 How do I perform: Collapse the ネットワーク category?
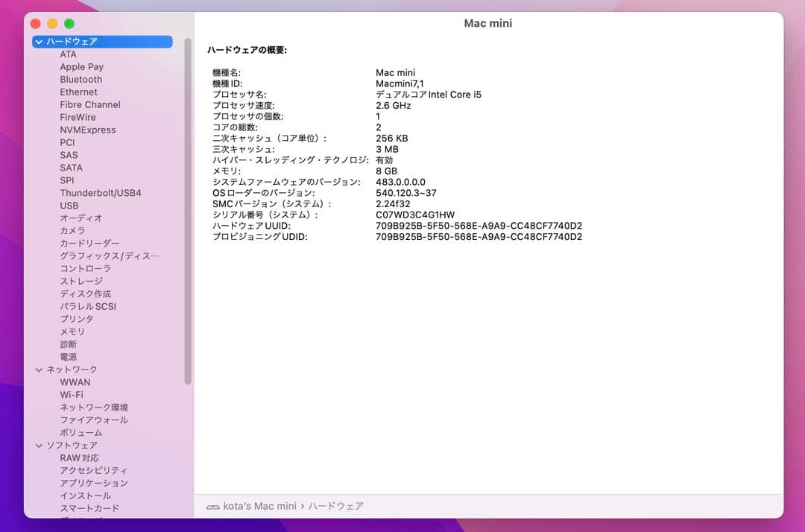point(38,369)
